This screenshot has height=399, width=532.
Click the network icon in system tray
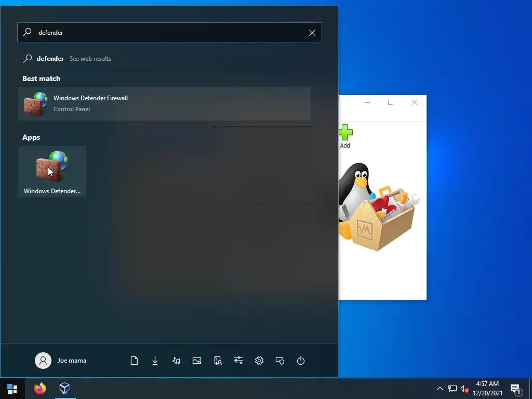453,389
